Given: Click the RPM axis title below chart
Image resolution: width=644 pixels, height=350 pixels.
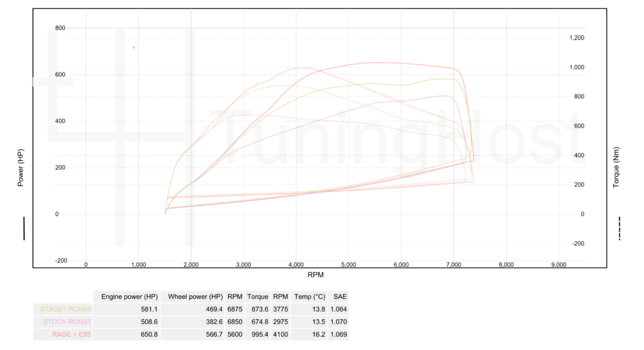Looking at the screenshot, I should pyautogui.click(x=316, y=274).
